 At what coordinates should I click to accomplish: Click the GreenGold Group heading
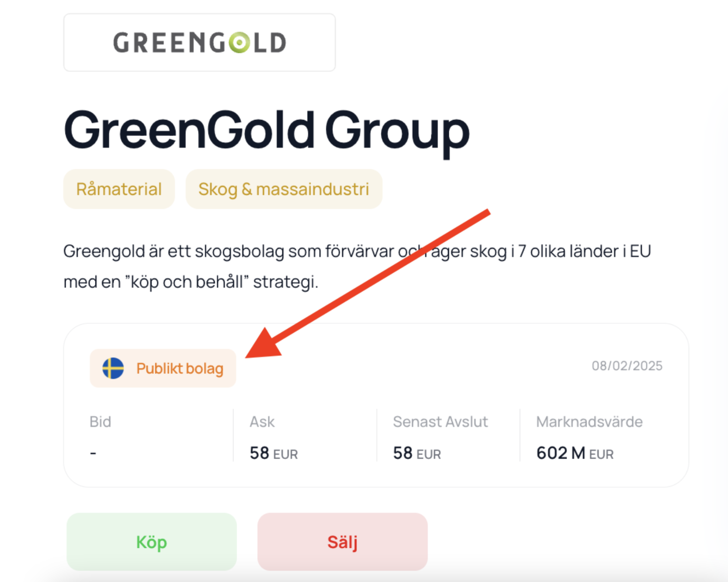point(266,131)
